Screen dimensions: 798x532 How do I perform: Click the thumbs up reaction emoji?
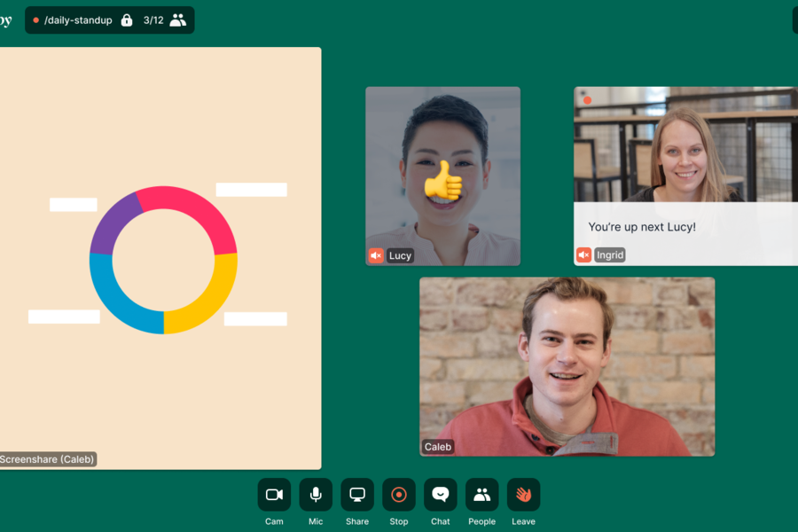(x=442, y=180)
